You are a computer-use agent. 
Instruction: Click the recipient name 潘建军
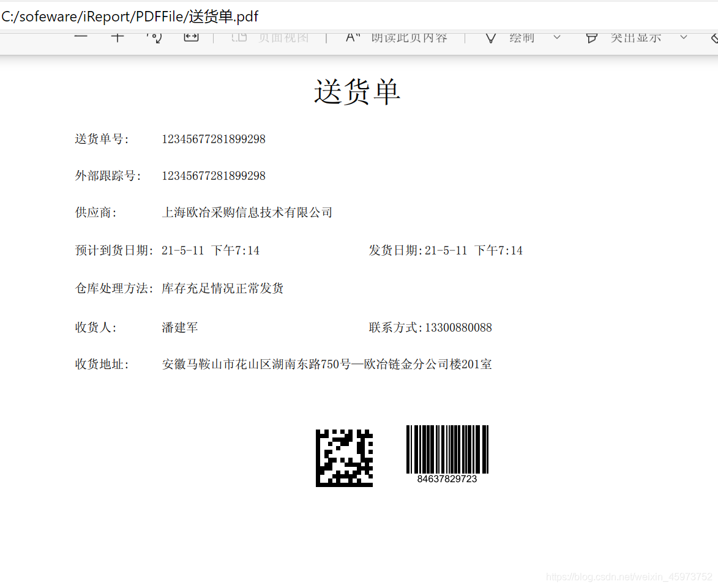[x=180, y=327]
